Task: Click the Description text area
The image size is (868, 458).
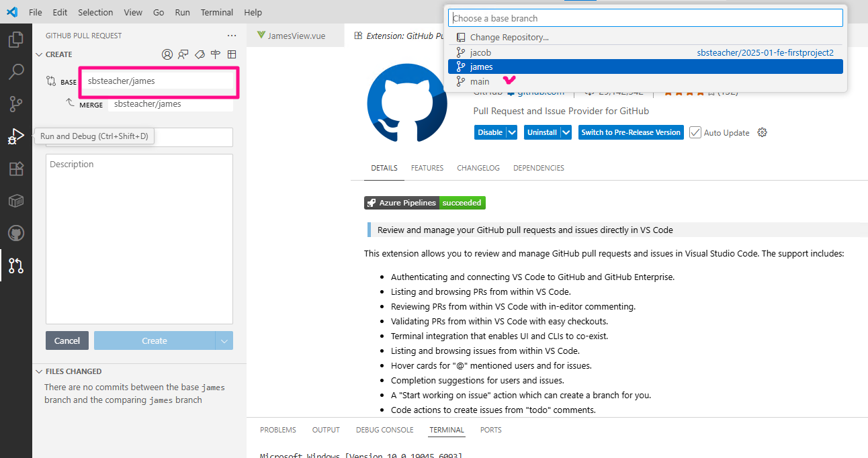Action: pyautogui.click(x=139, y=239)
